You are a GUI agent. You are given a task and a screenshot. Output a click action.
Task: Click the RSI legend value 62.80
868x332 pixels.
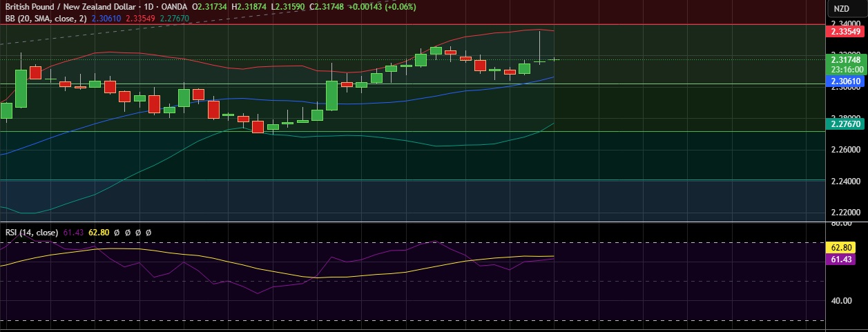(x=98, y=233)
